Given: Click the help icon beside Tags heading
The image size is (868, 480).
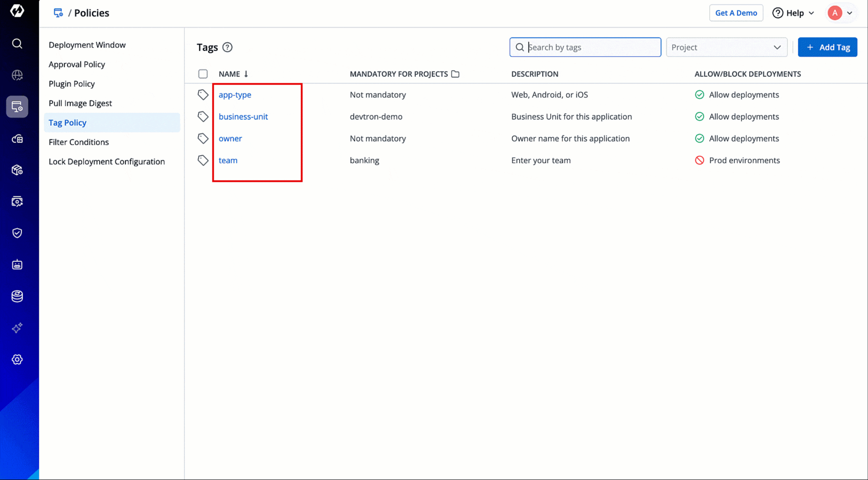Looking at the screenshot, I should click(x=227, y=48).
